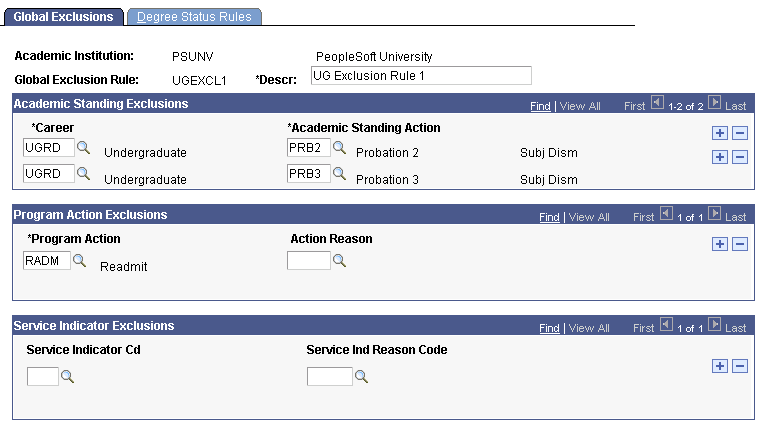Switch to Degree Status Rules tab
767x428 pixels.
[195, 17]
